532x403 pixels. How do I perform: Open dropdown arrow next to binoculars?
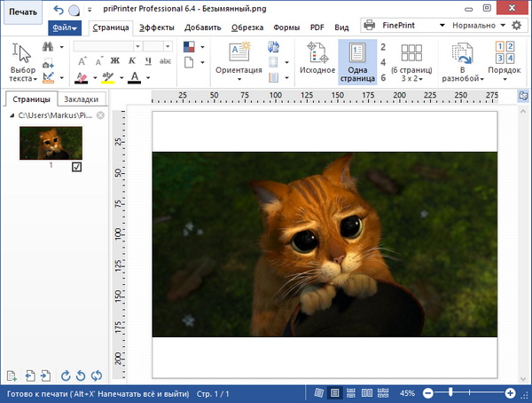[x=62, y=47]
